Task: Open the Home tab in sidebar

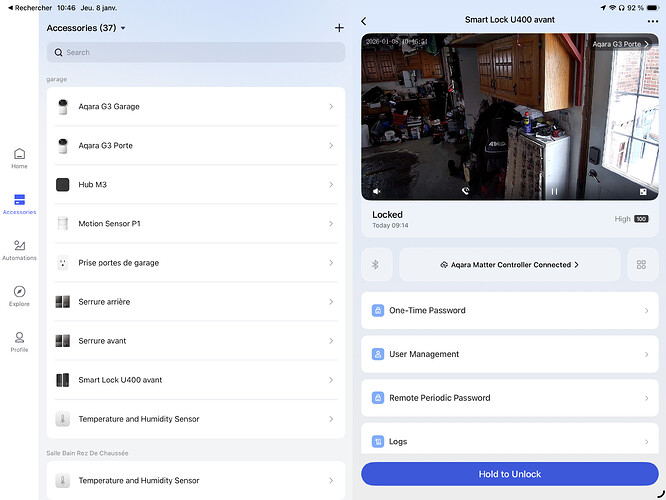Action: 19,158
